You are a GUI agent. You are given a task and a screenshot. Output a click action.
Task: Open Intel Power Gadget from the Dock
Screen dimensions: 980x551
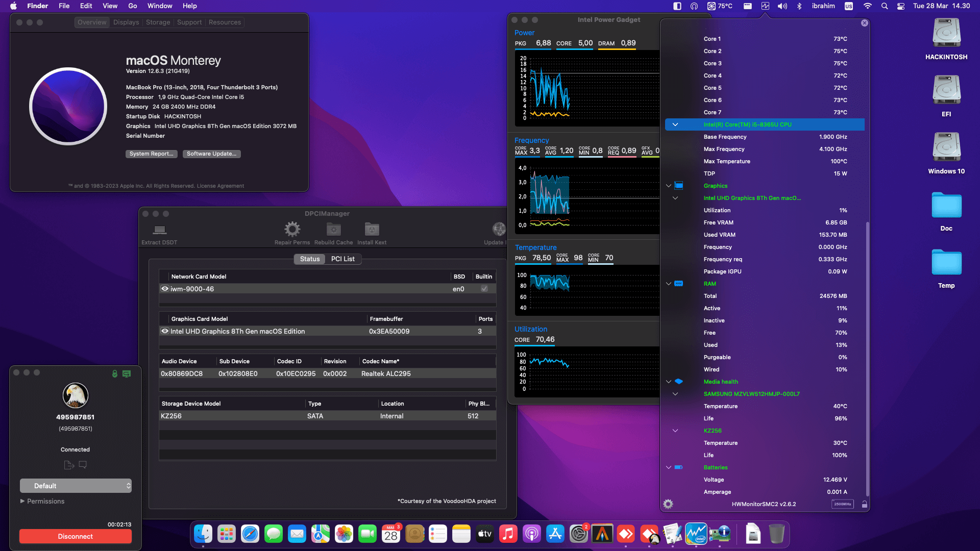(696, 534)
